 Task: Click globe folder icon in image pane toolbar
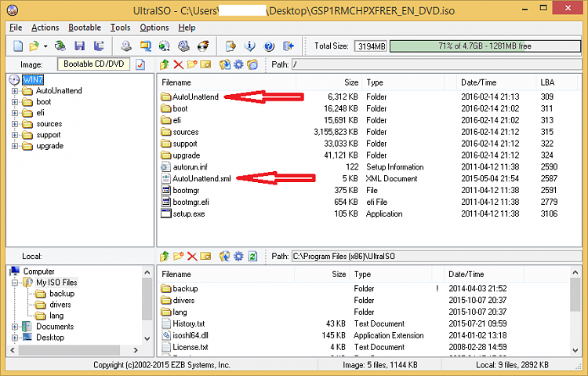click(x=252, y=64)
